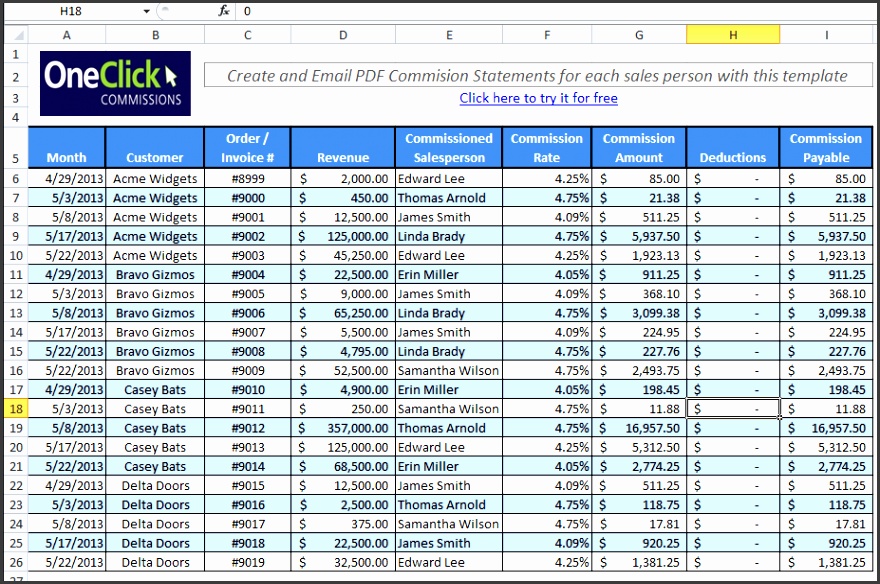Select column H header
880x584 pixels.
coord(733,35)
